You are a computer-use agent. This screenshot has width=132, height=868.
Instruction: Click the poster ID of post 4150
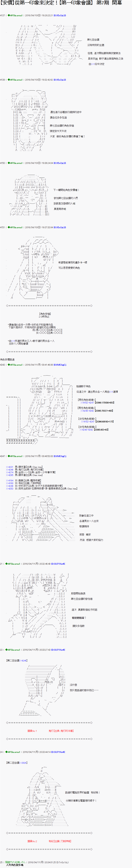click(x=60, y=163)
